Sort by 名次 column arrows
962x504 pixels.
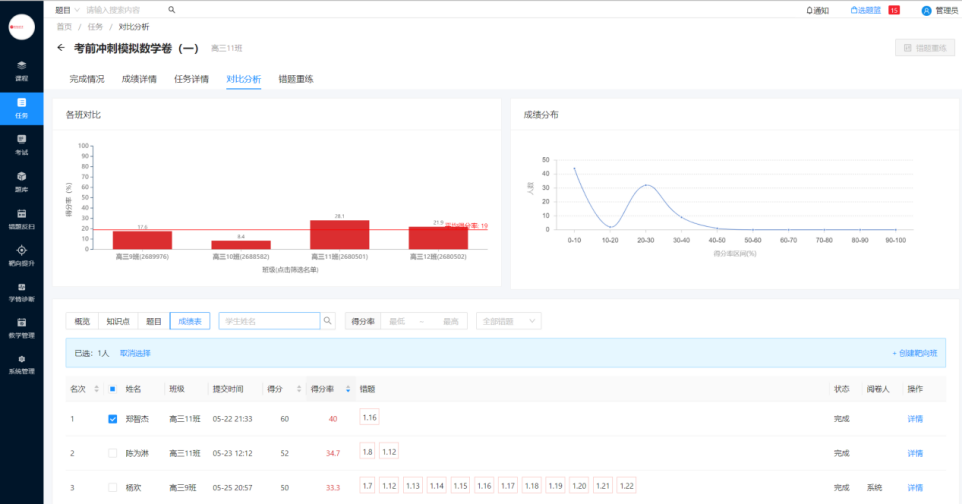tap(96, 389)
